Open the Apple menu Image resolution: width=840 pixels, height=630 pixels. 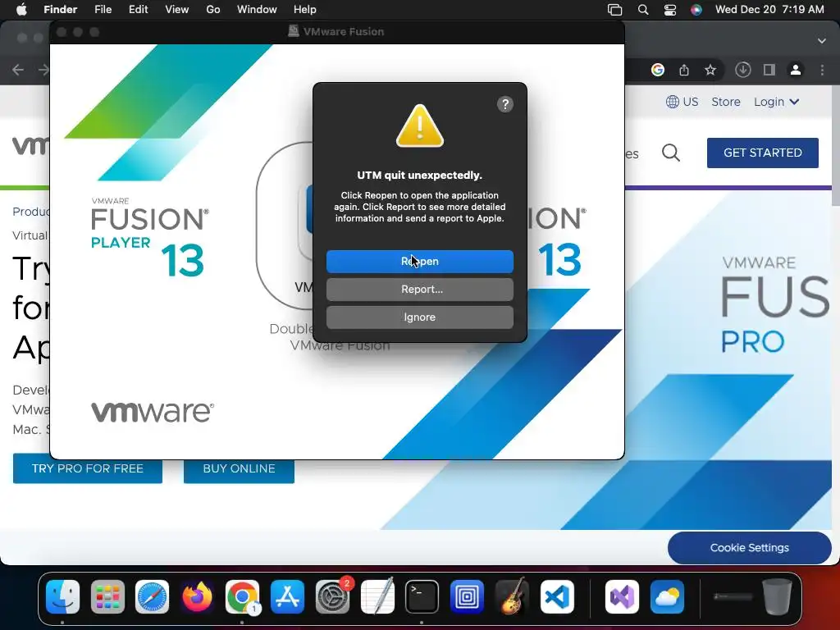point(21,10)
